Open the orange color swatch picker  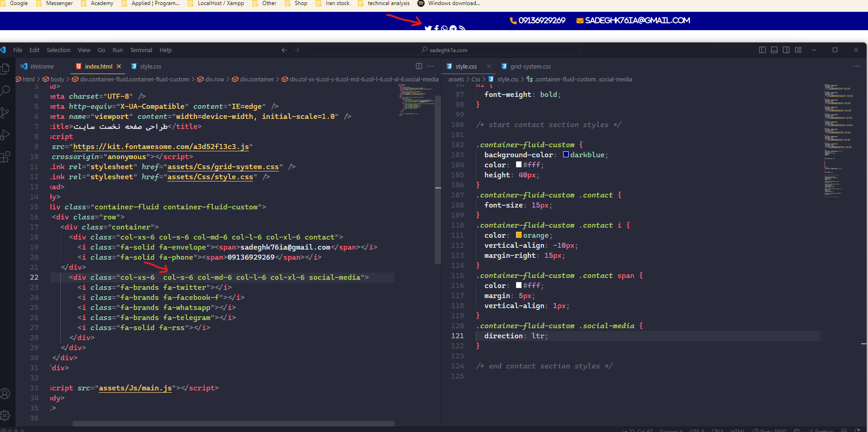pos(519,235)
